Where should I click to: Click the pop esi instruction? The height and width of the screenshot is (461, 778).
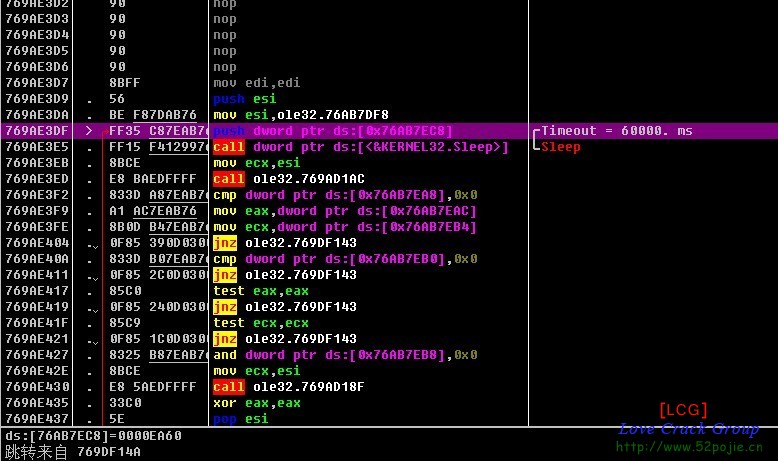[241, 419]
